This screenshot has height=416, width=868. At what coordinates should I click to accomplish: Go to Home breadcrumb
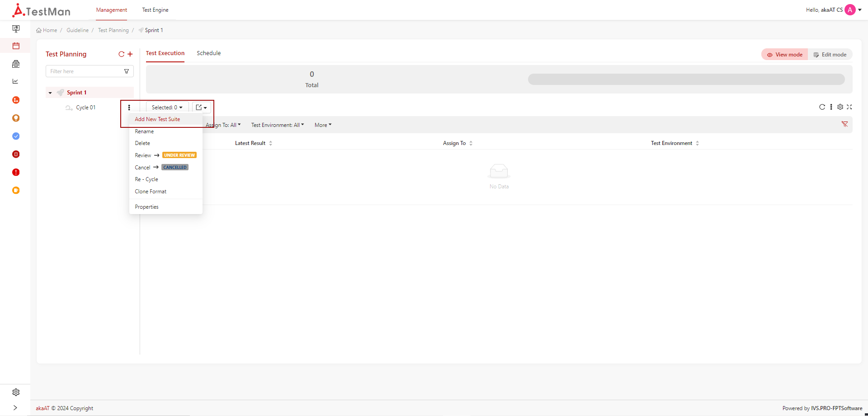click(x=47, y=30)
